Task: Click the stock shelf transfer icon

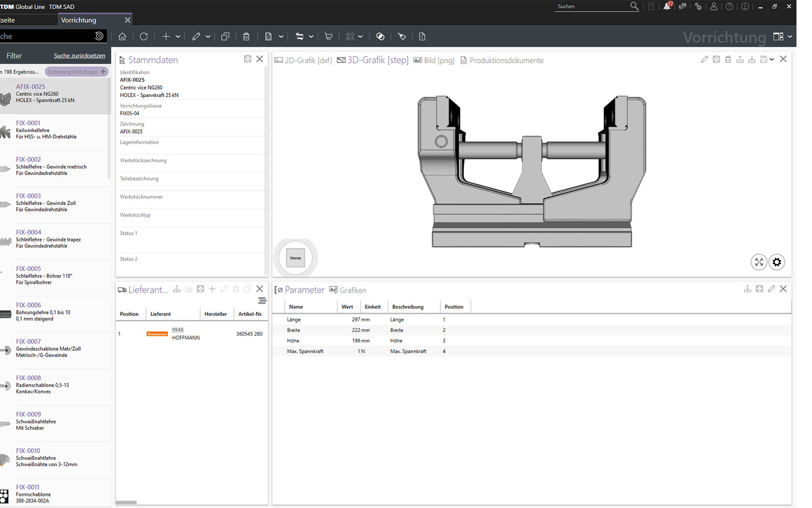Action: 300,36
